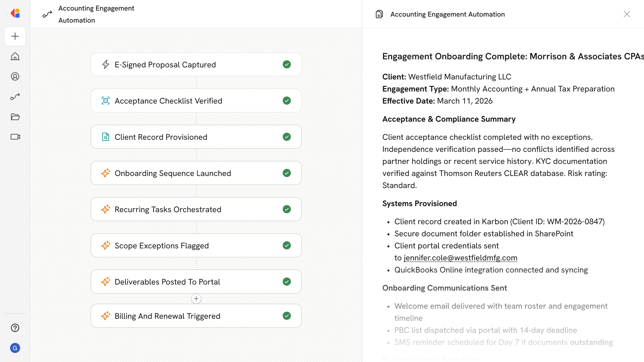Screen dimensions: 644x362
Task: Click the G account avatar
Action: [x=15, y=348]
